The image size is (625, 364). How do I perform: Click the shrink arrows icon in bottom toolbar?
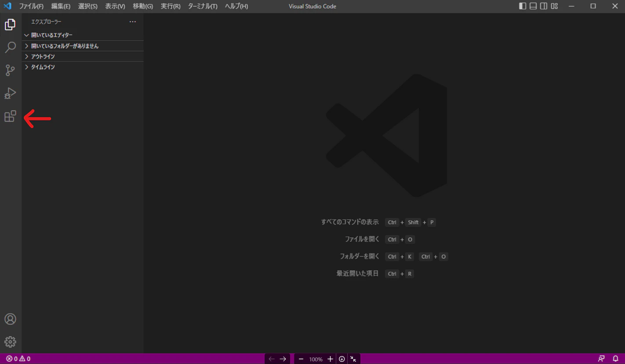(x=353, y=359)
